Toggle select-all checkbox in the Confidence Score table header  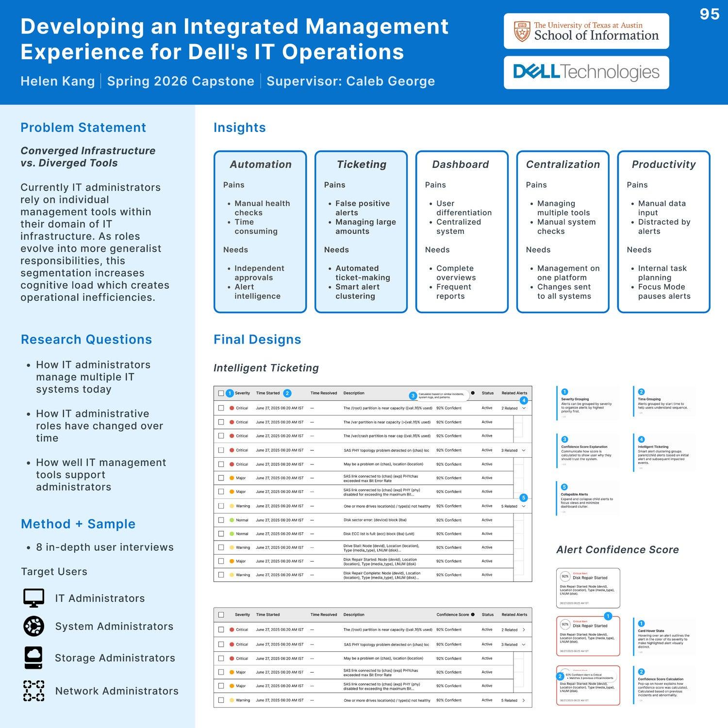pyautogui.click(x=221, y=614)
